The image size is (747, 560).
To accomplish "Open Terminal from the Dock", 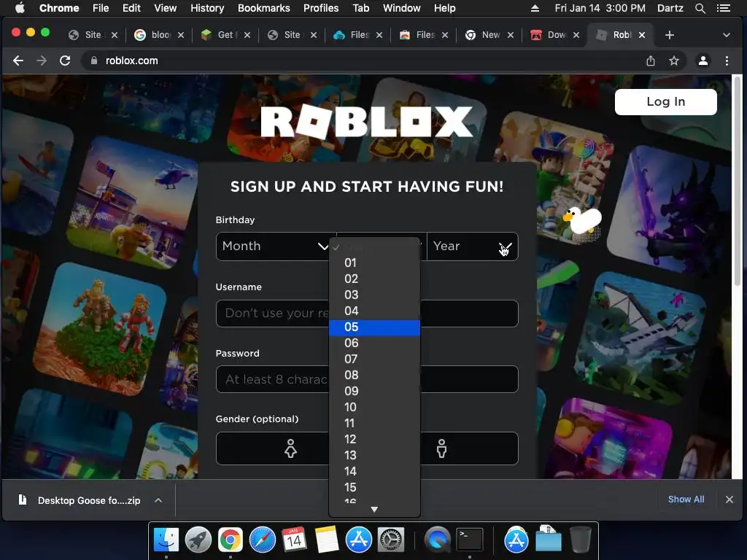I will click(470, 540).
